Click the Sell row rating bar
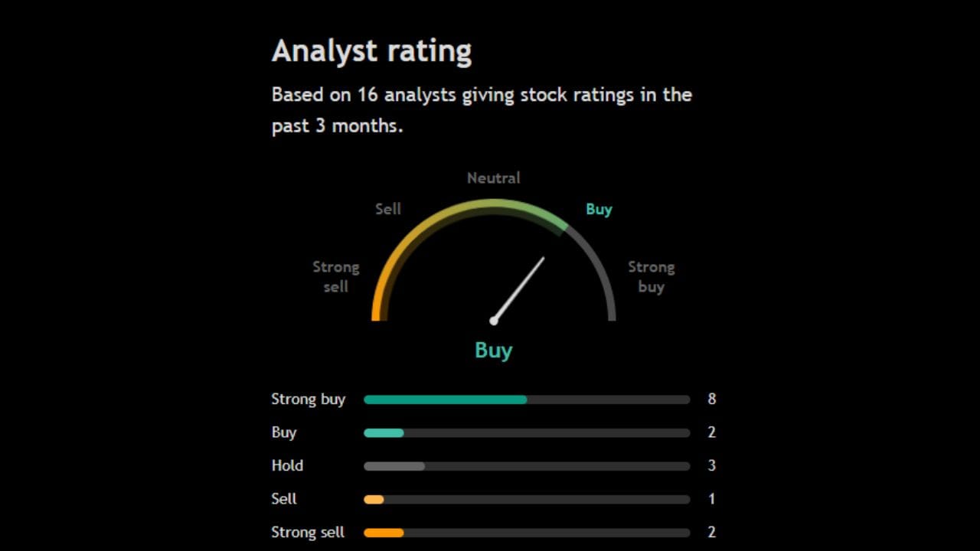The height and width of the screenshot is (551, 980). (374, 499)
